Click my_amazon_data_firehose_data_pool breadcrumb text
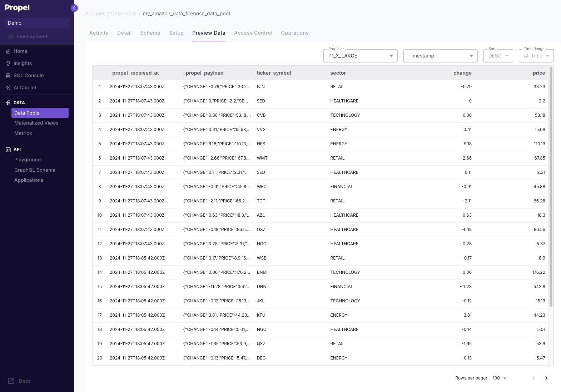 click(x=187, y=14)
